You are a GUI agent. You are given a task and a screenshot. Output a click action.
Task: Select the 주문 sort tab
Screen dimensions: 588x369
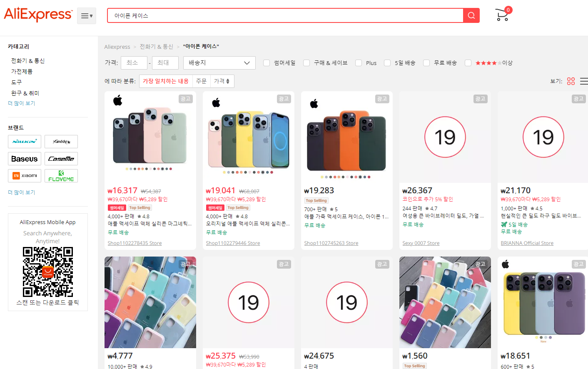click(201, 81)
